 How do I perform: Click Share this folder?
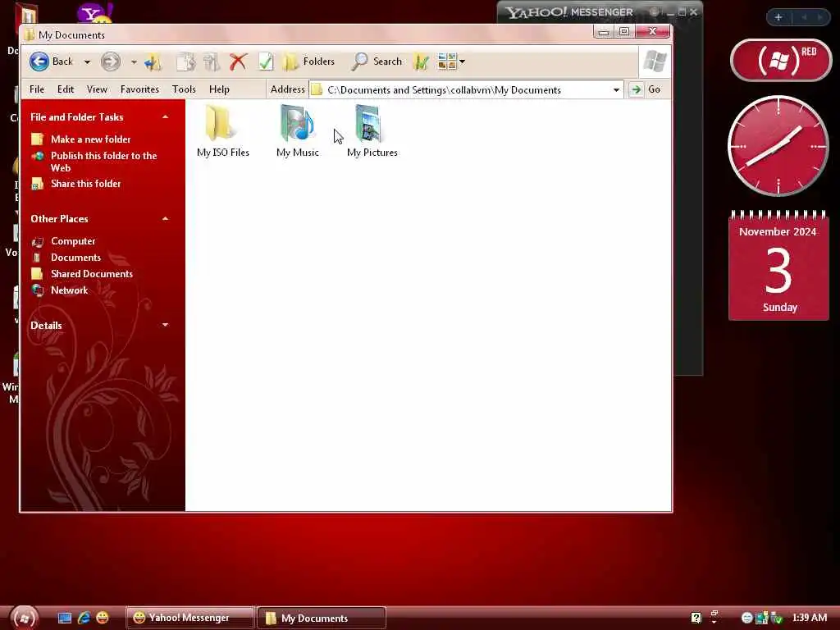point(85,184)
